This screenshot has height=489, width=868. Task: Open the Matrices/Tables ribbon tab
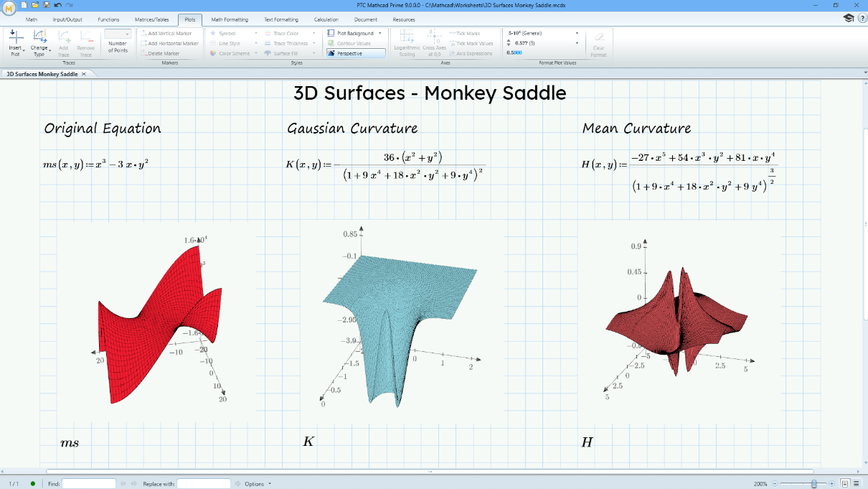click(152, 19)
